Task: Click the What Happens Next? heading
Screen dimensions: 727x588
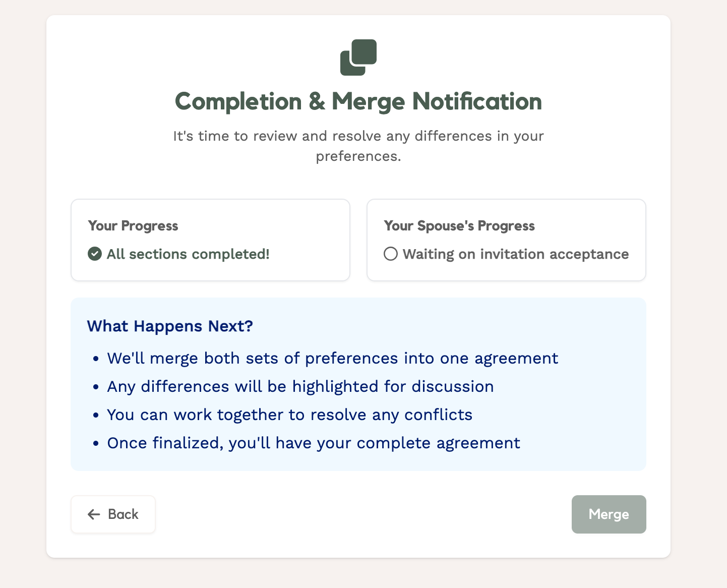Action: pos(170,326)
